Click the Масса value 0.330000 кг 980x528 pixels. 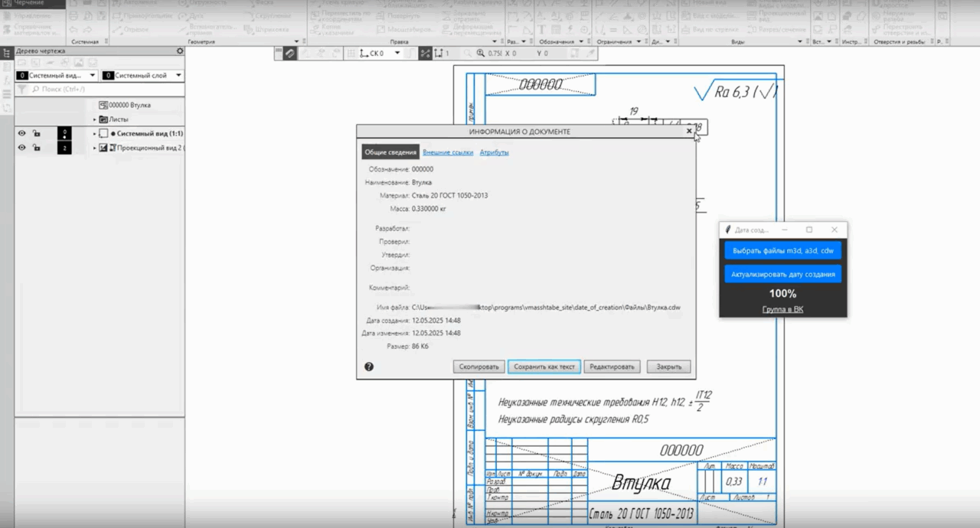(x=430, y=208)
